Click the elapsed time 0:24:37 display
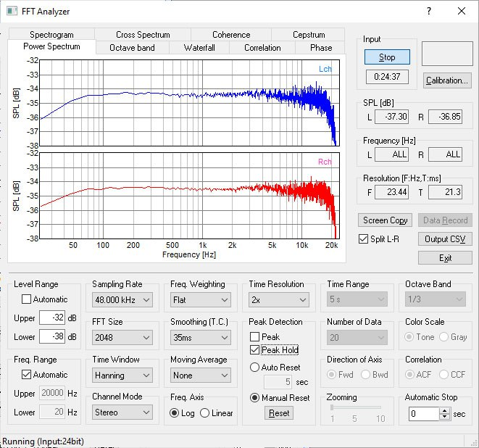 (387, 76)
